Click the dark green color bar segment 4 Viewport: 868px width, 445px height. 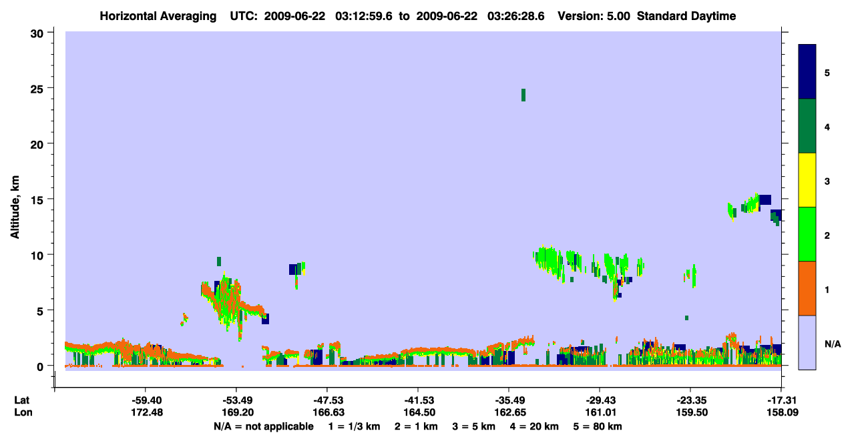tap(807, 126)
